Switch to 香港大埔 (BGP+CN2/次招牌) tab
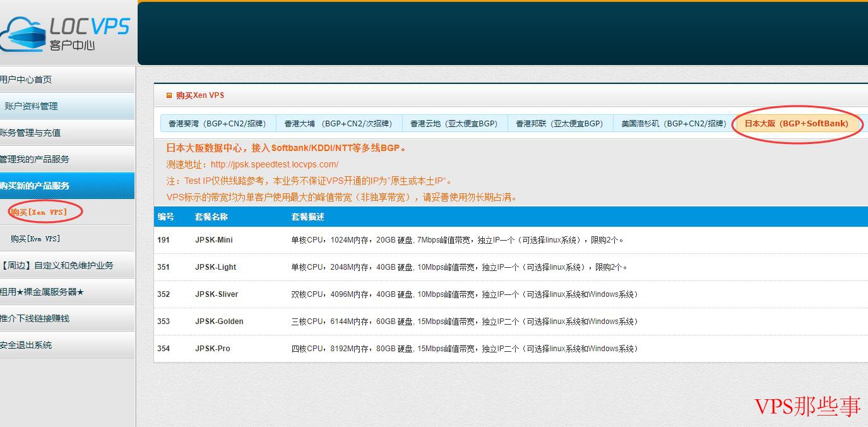868x427 pixels. point(338,124)
